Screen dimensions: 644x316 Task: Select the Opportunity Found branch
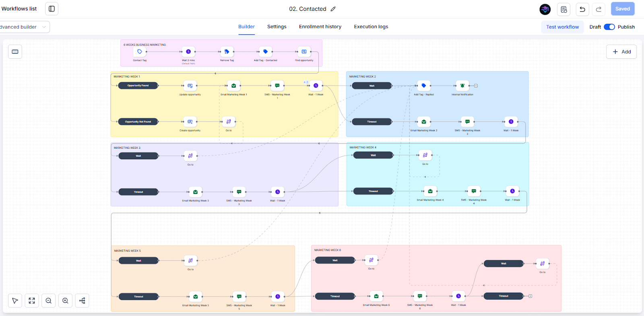coord(138,86)
